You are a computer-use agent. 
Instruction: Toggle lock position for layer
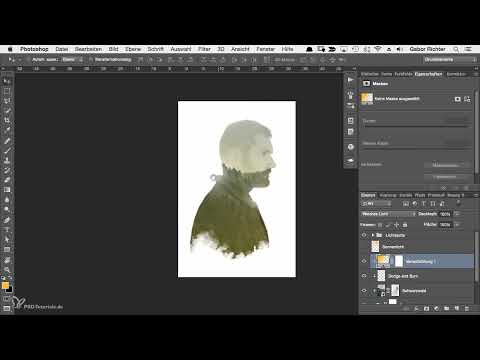397,225
